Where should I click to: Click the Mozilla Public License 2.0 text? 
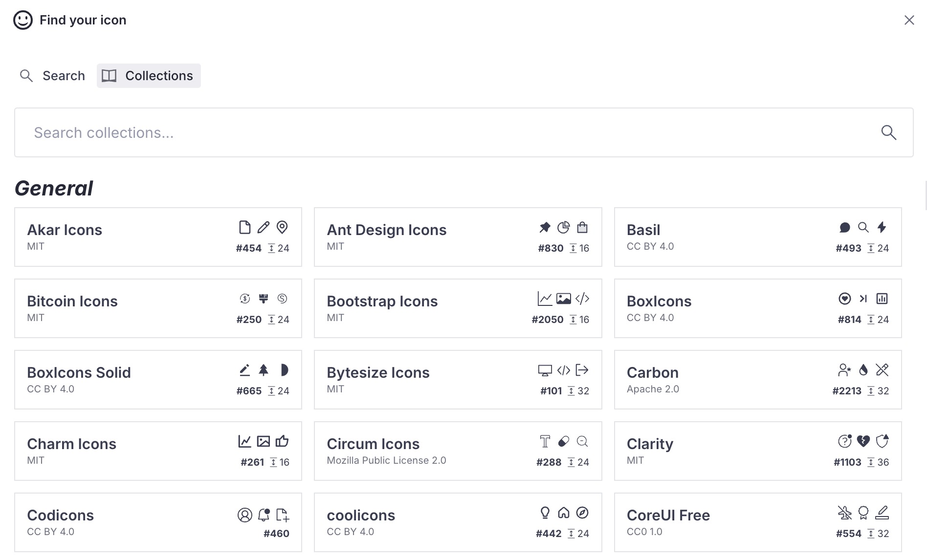coord(386,460)
